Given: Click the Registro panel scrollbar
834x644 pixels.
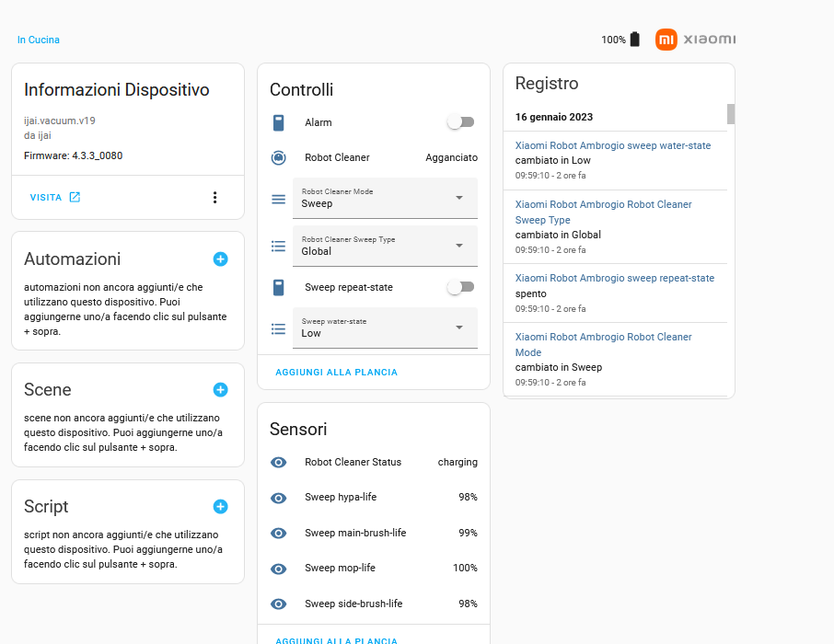Looking at the screenshot, I should coord(731,114).
